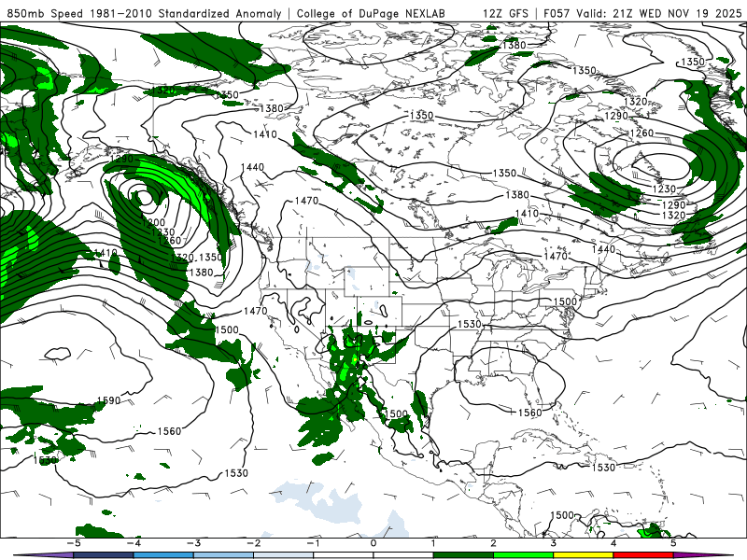Click the "-3" colorbar tick label
747x560 pixels.
click(193, 543)
